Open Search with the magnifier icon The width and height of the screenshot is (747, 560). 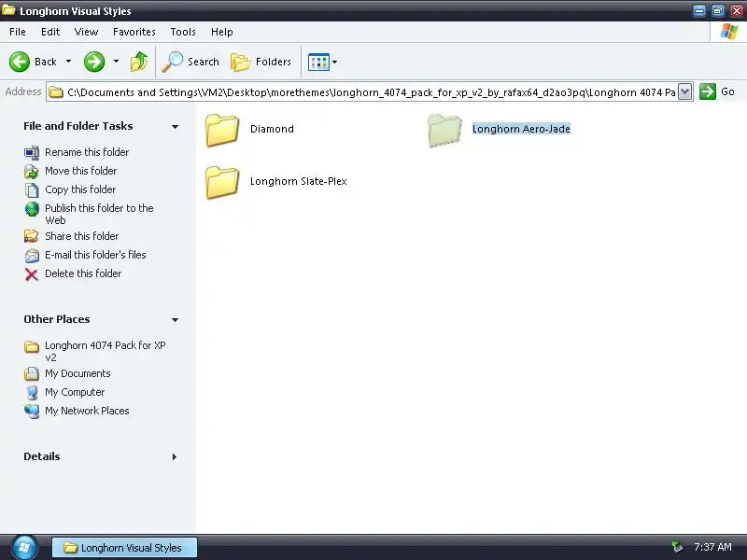[172, 62]
